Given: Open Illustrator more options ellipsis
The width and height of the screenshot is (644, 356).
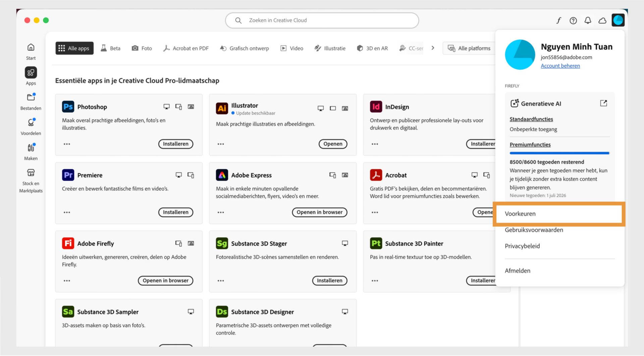Looking at the screenshot, I should [x=221, y=144].
